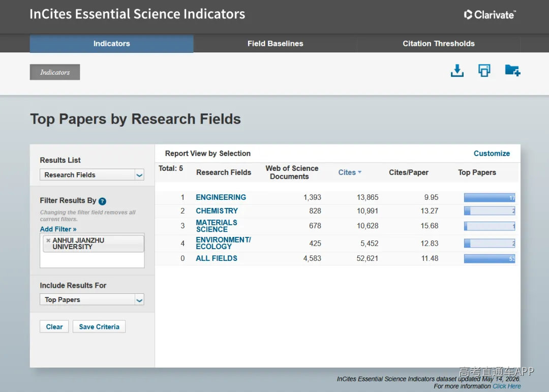Click the Engineering top papers bar
549x392 pixels.
click(x=490, y=198)
